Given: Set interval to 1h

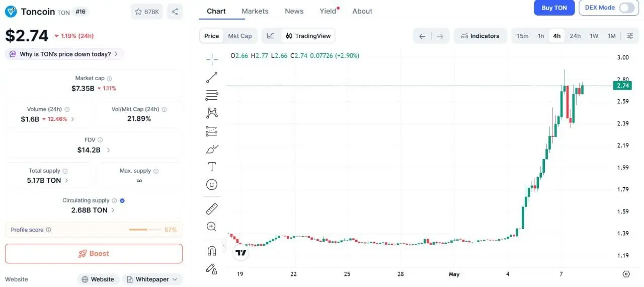Looking at the screenshot, I should pyautogui.click(x=540, y=36).
